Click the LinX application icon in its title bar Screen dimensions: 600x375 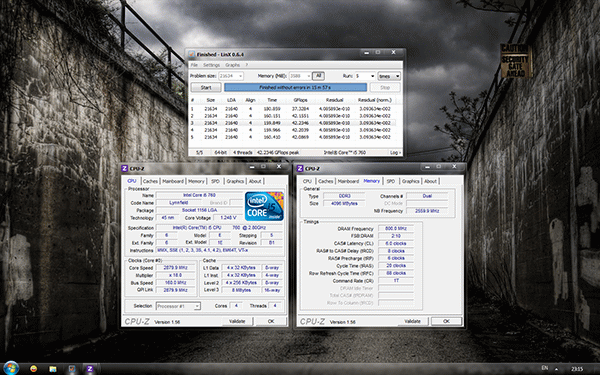[192, 54]
